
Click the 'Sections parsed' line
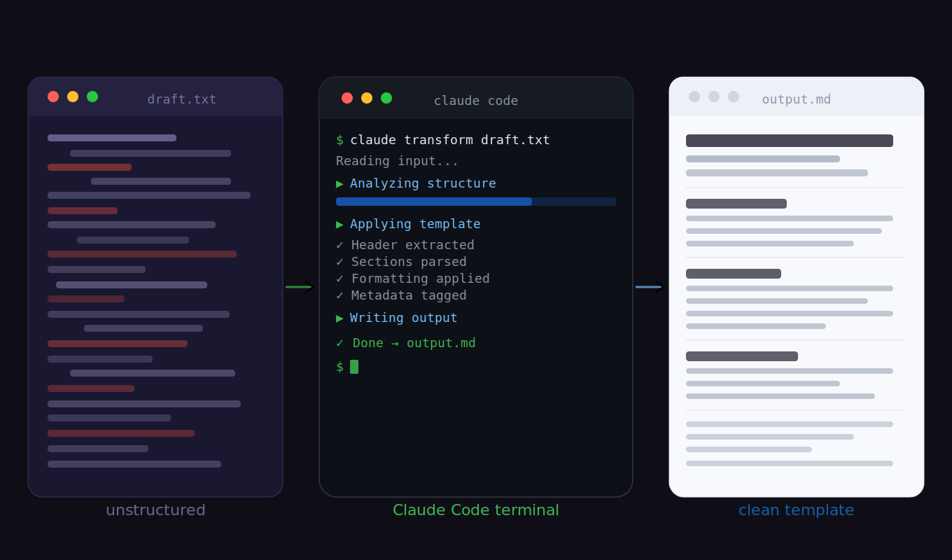coord(401,262)
